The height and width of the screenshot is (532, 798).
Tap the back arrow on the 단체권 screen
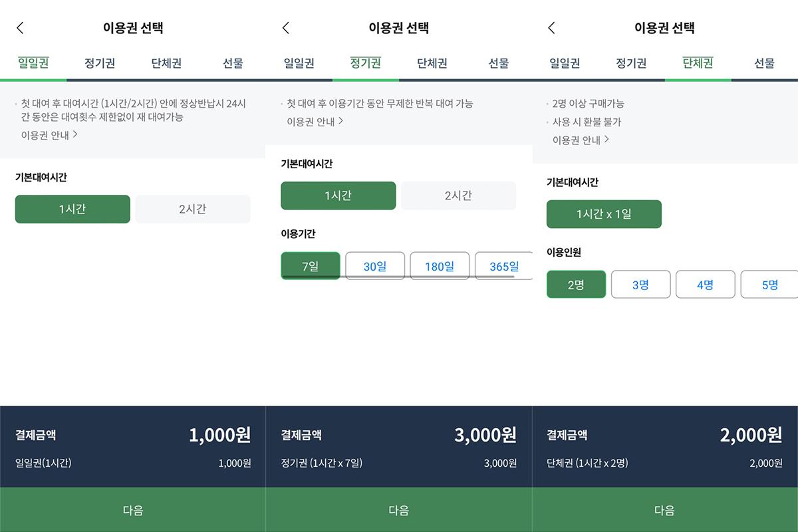click(551, 27)
